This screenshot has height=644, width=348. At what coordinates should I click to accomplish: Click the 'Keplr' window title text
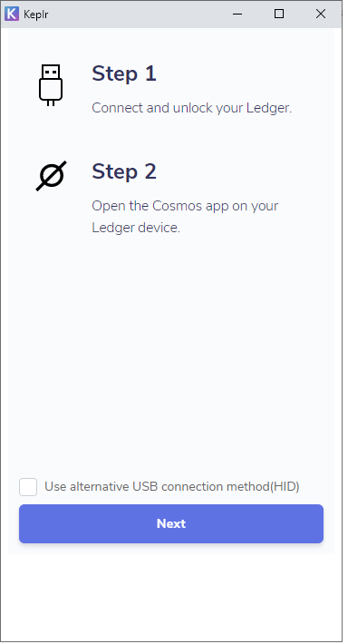tap(35, 15)
